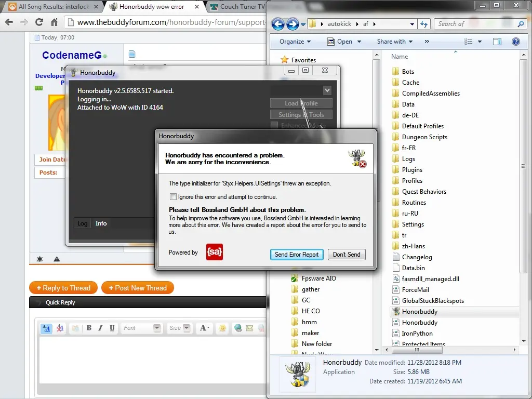Click the report post warning triangle icon

pos(57,259)
